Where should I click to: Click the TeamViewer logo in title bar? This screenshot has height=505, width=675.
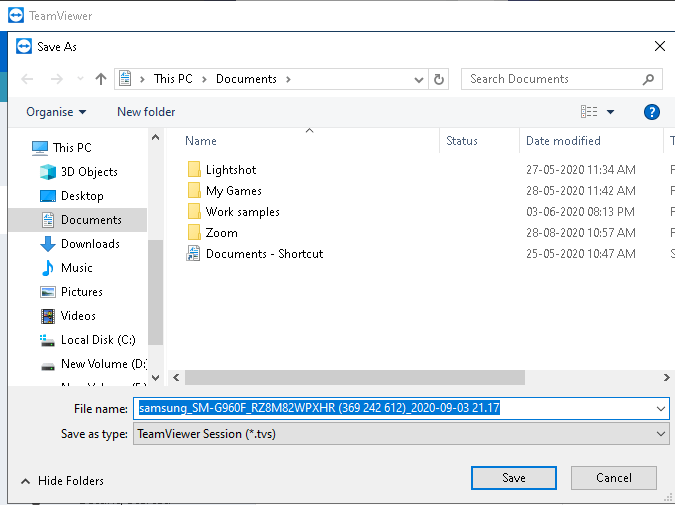pos(16,15)
